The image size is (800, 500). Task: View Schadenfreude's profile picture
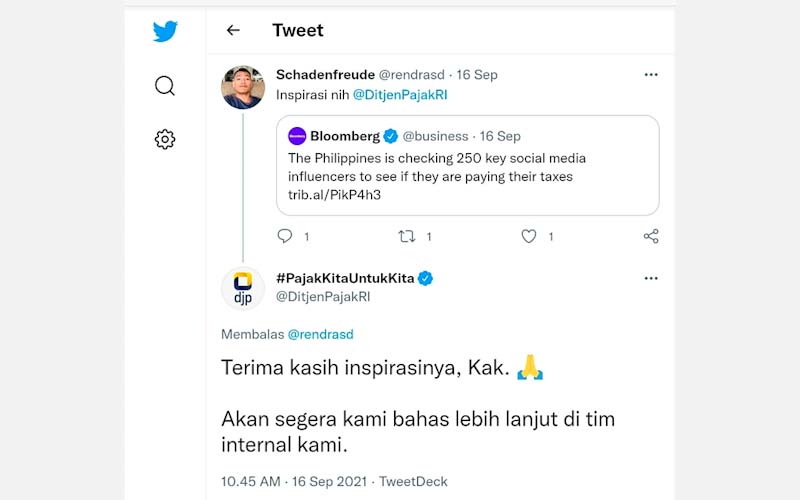243,88
